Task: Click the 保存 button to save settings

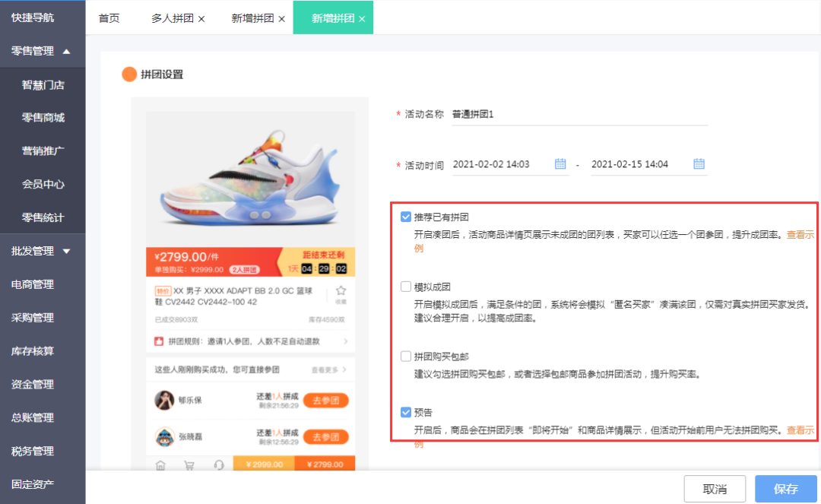Action: [785, 489]
